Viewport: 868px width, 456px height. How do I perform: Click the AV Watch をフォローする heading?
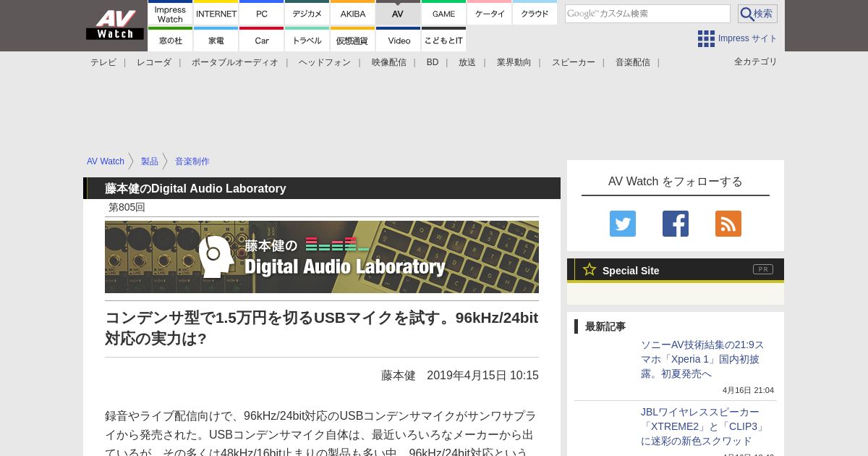(676, 182)
